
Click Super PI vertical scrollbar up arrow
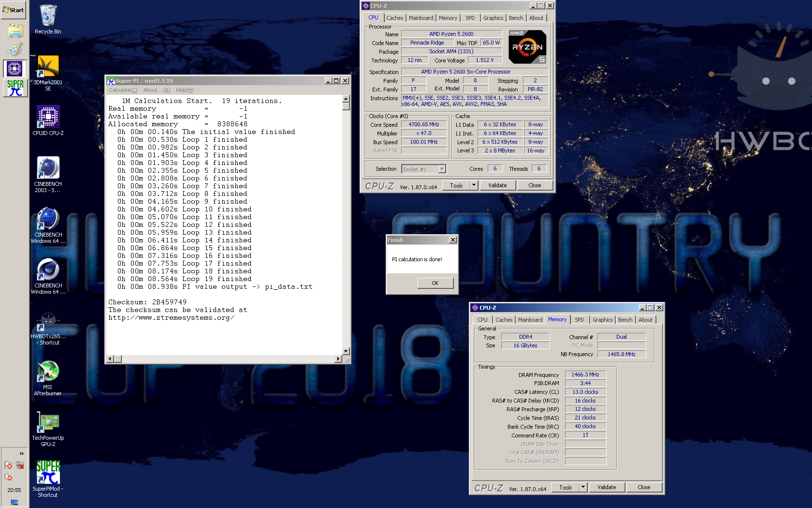point(346,99)
